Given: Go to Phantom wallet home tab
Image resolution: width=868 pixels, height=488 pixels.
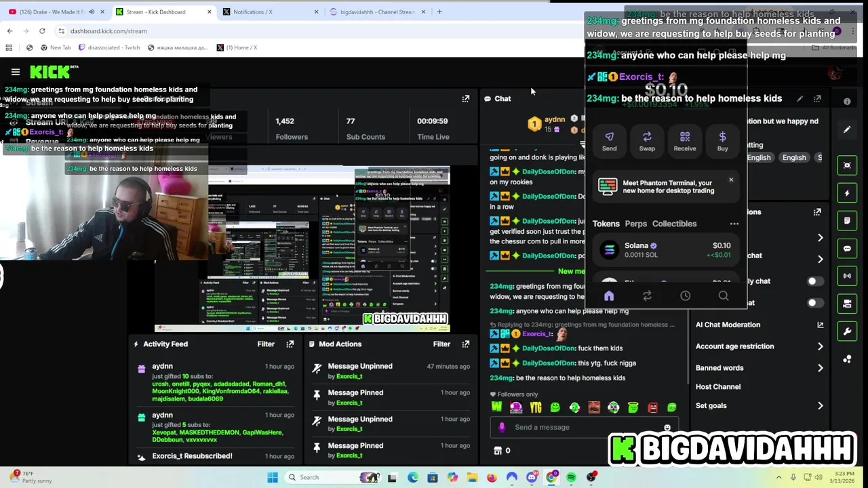Looking at the screenshot, I should (x=609, y=296).
